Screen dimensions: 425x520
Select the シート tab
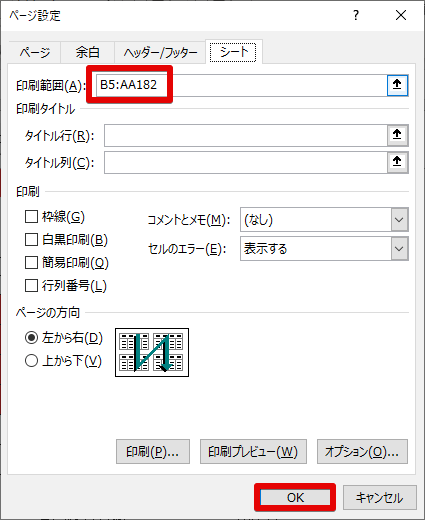(234, 52)
